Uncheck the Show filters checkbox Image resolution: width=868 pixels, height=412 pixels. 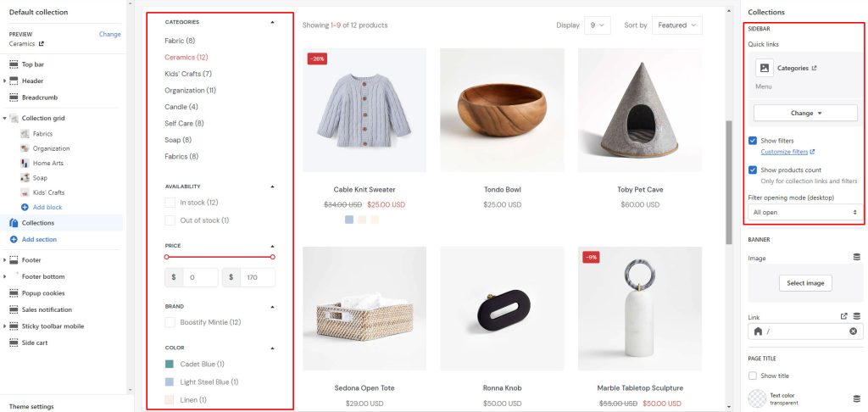coord(753,141)
